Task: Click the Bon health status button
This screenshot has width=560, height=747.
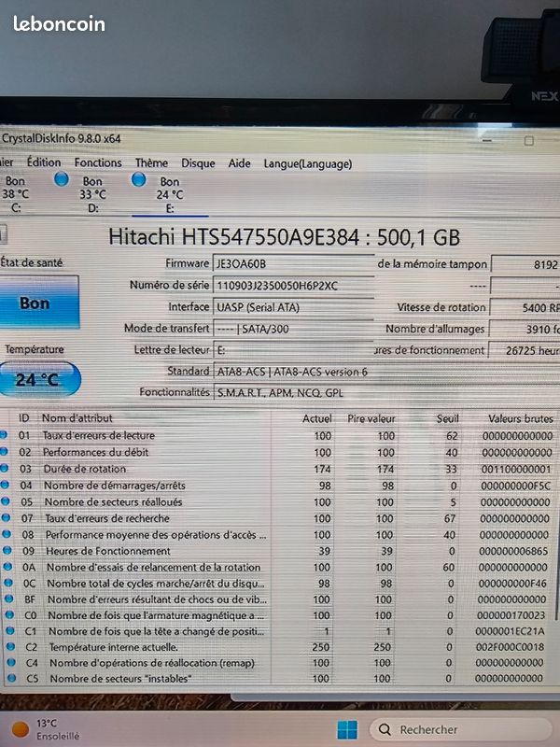Action: click(x=38, y=302)
